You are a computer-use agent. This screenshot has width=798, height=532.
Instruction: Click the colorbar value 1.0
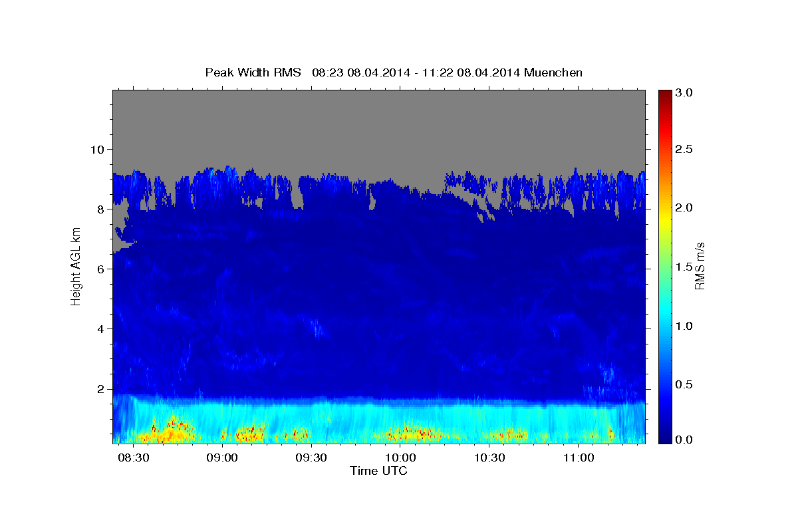pos(684,326)
